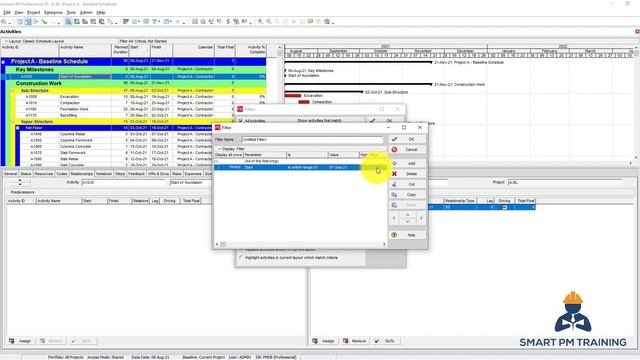Click Remove button under Successors pane
The height and width of the screenshot is (360, 640).
pyautogui.click(x=354, y=341)
